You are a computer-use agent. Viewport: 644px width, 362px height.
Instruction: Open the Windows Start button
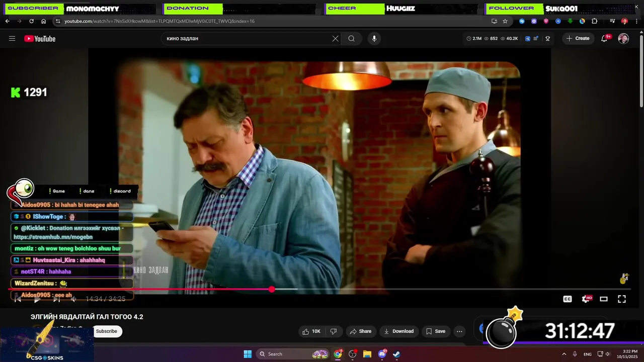point(248,354)
